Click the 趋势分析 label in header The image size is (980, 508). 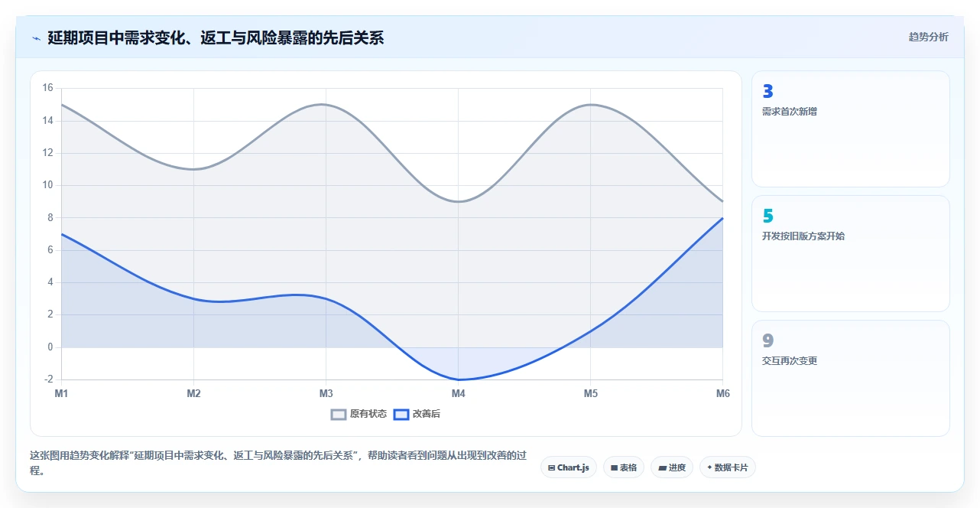click(x=928, y=37)
